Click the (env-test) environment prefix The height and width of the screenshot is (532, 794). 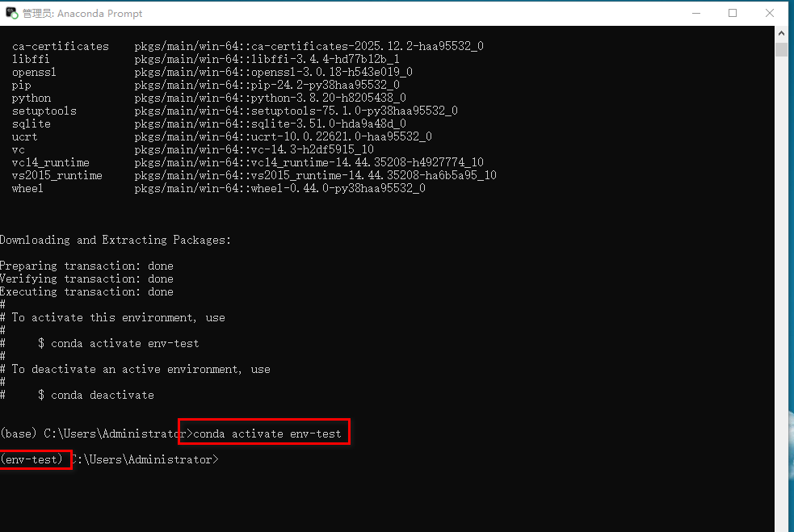pyautogui.click(x=32, y=459)
